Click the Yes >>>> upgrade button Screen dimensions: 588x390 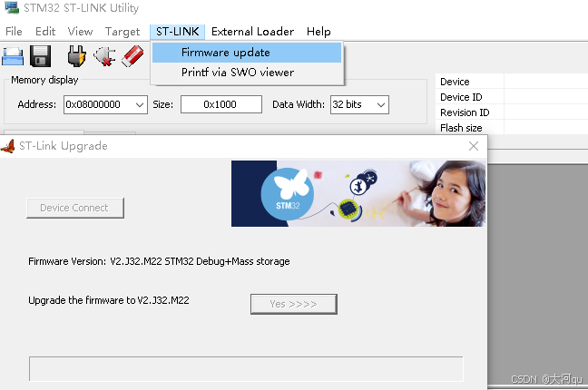tap(294, 304)
